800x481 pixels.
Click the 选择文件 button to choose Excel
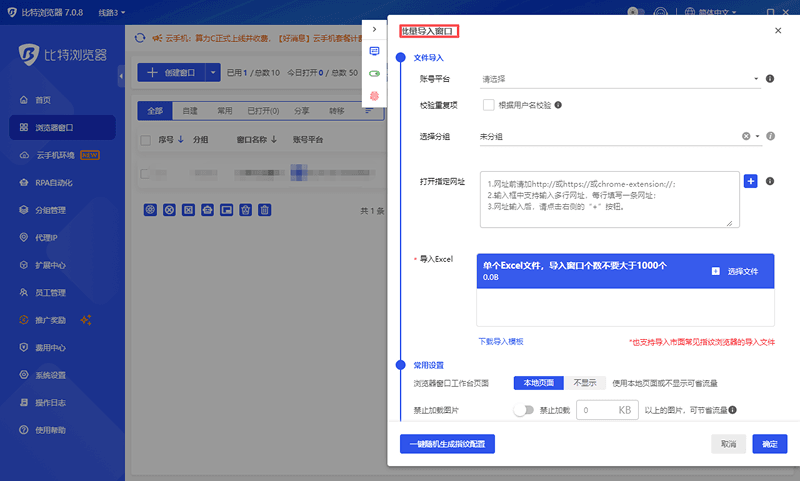tap(736, 271)
